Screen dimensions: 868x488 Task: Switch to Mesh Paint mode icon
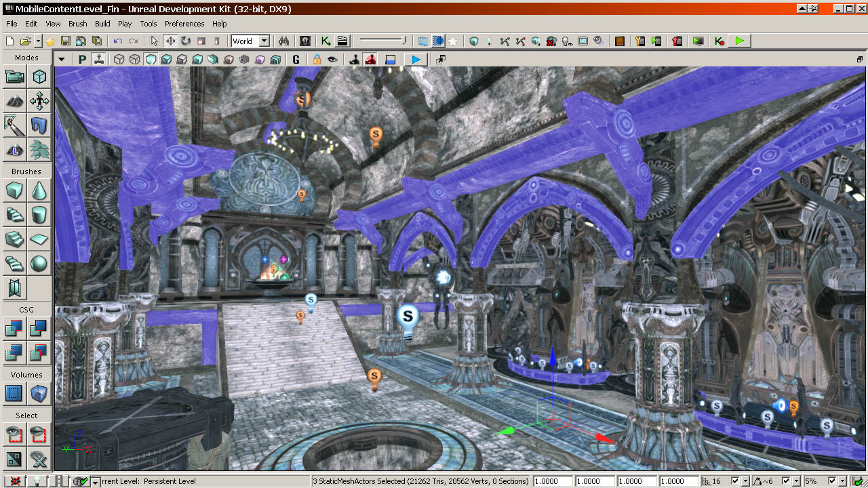[15, 125]
